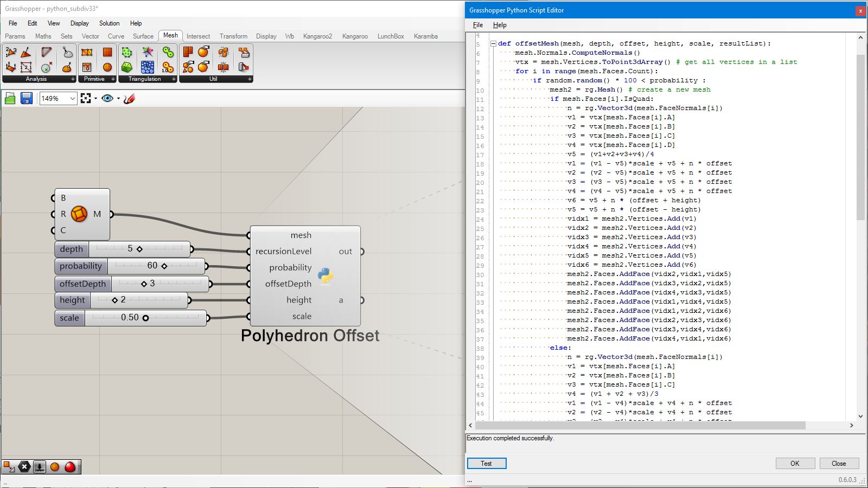This screenshot has height=488, width=868.
Task: Click the MetaBall triangulation icon
Action: coord(168,52)
